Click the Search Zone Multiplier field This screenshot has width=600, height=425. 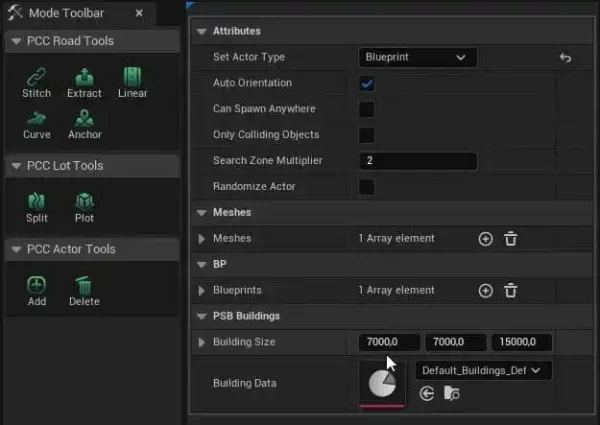pos(417,161)
